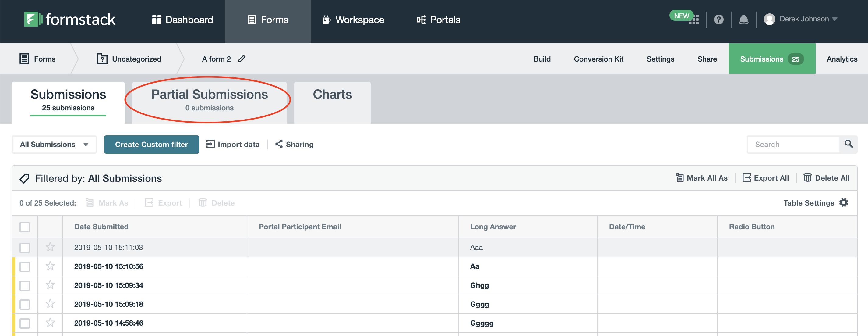Click the help question mark icon

coord(718,20)
